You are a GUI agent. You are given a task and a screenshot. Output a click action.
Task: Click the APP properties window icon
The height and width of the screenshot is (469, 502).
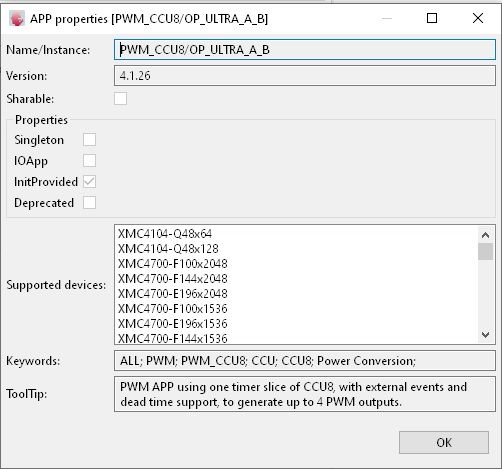[17, 19]
